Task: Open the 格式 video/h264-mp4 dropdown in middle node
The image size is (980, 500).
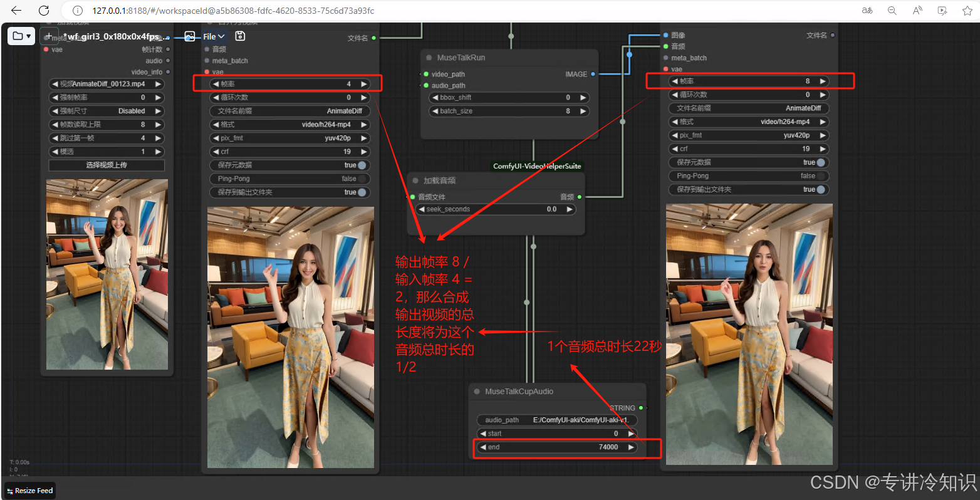Action: pyautogui.click(x=290, y=125)
